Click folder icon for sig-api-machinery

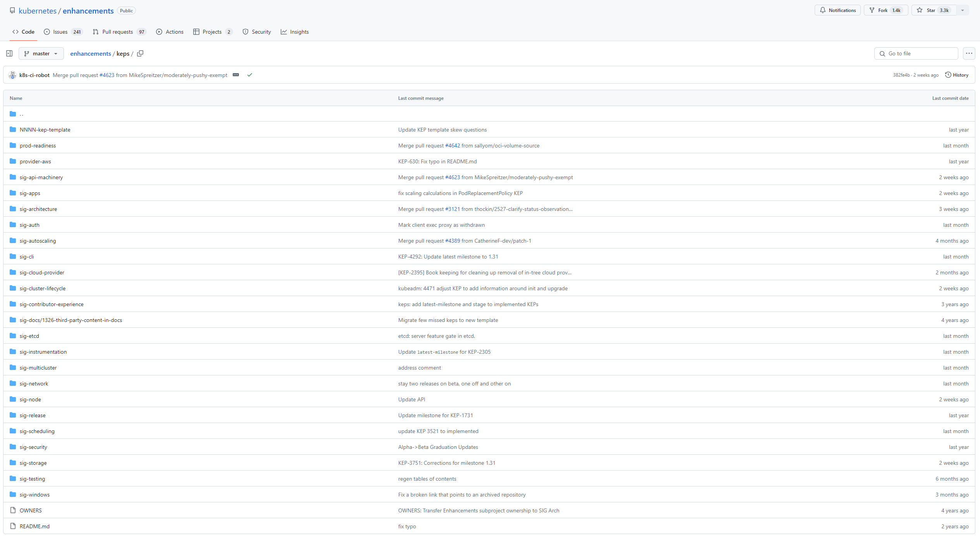[x=13, y=177]
